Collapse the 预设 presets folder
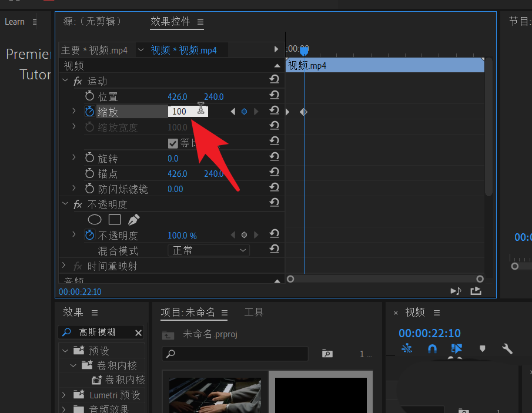This screenshot has width=532, height=413. [65, 351]
